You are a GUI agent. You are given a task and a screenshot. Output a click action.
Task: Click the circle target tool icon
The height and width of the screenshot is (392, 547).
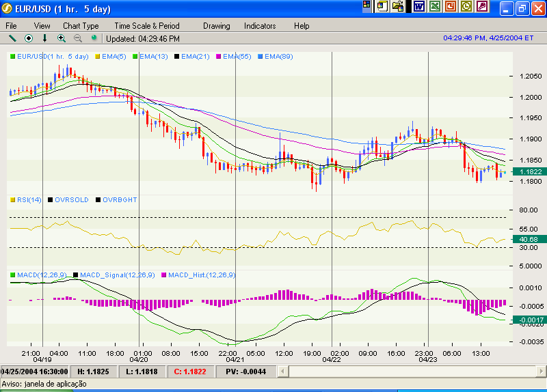tap(29, 38)
